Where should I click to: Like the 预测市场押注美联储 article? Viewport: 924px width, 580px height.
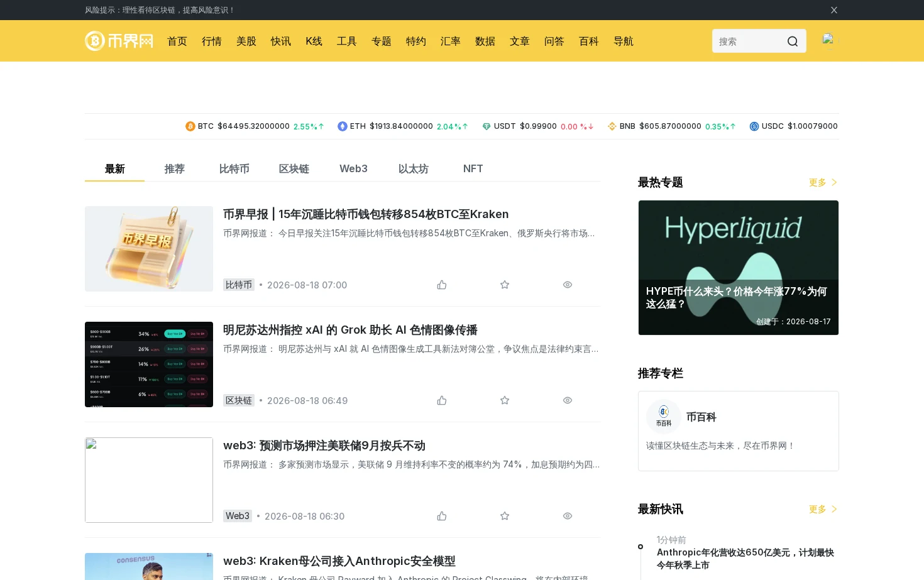(x=442, y=516)
